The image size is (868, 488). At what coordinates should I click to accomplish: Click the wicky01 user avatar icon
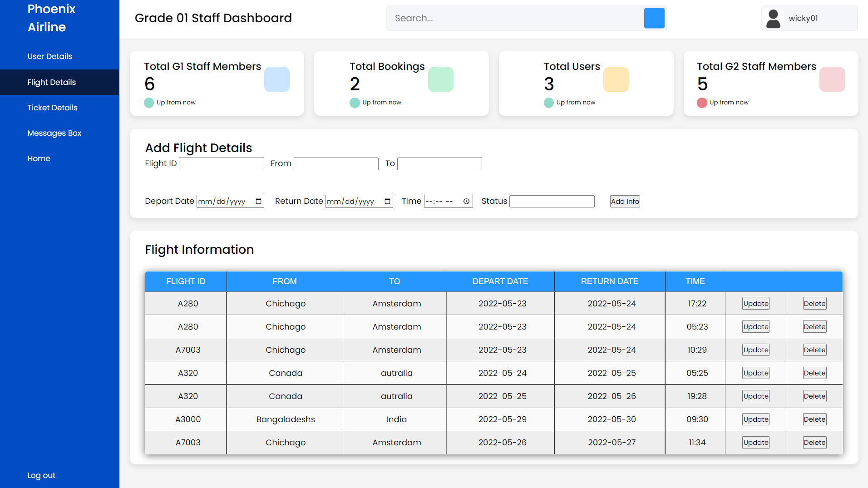[x=773, y=19]
